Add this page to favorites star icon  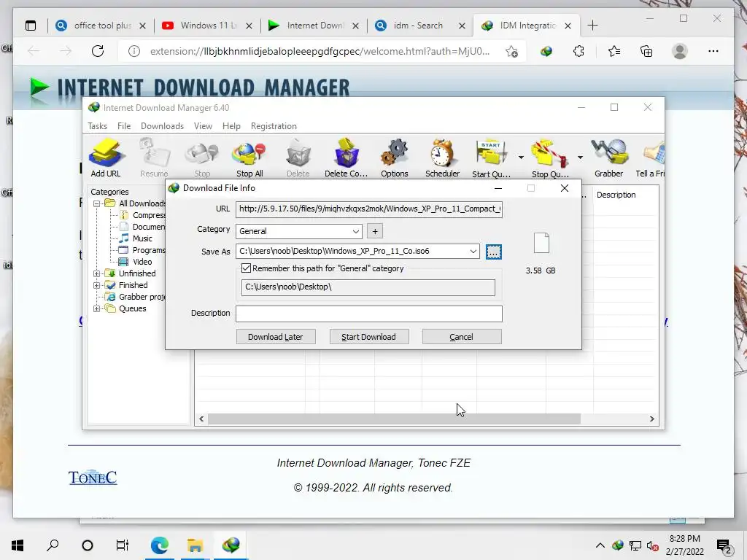tap(511, 52)
